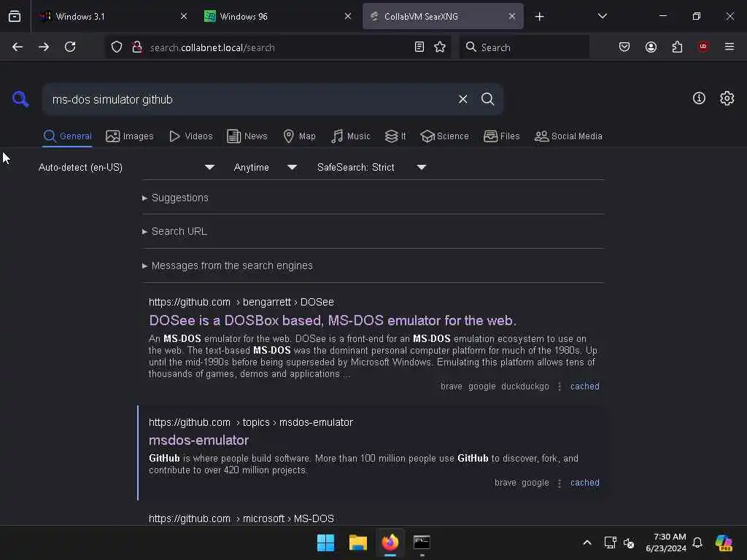Screen dimensions: 747x560
Task: Launch Copilot preview from taskbar
Action: tap(724, 542)
